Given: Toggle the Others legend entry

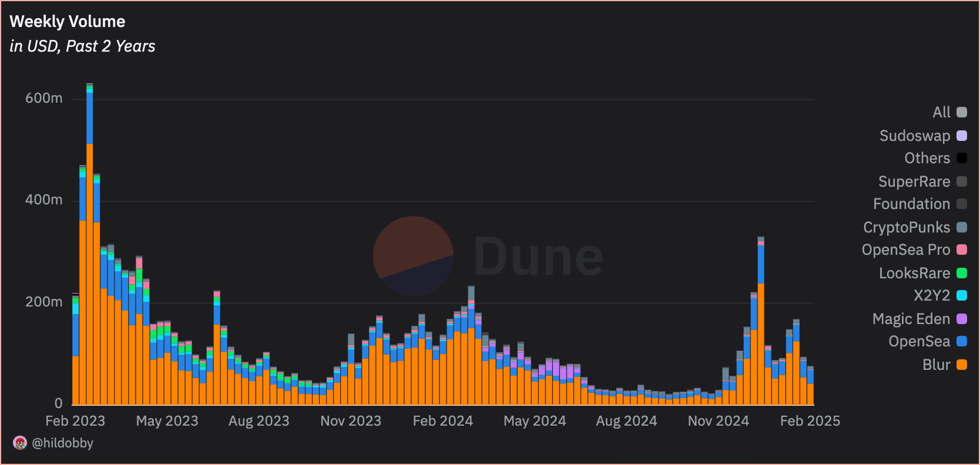Looking at the screenshot, I should point(961,158).
